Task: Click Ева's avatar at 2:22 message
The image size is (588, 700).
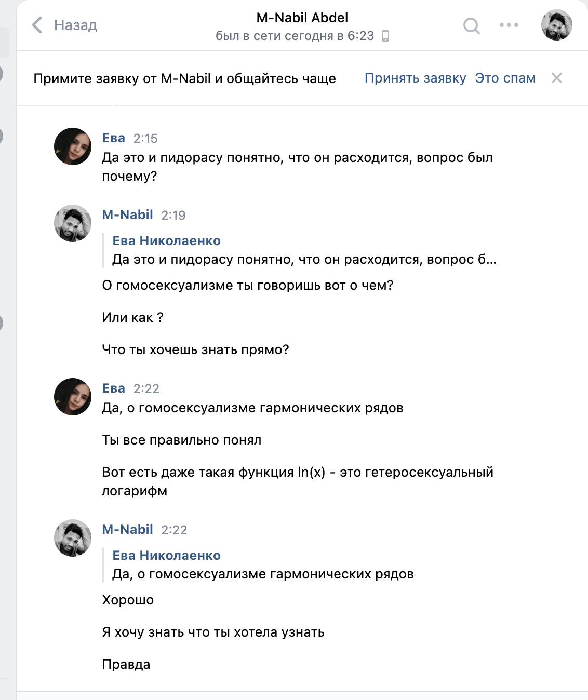Action: pyautogui.click(x=73, y=397)
